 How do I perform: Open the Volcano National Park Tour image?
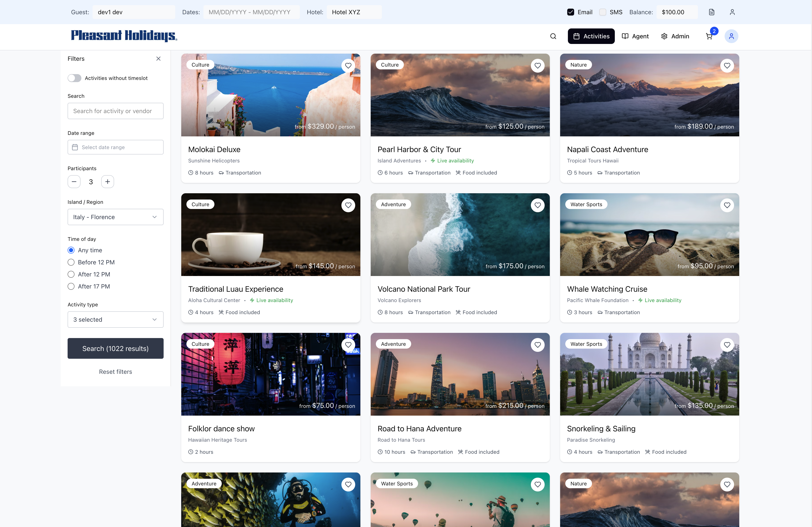460,235
